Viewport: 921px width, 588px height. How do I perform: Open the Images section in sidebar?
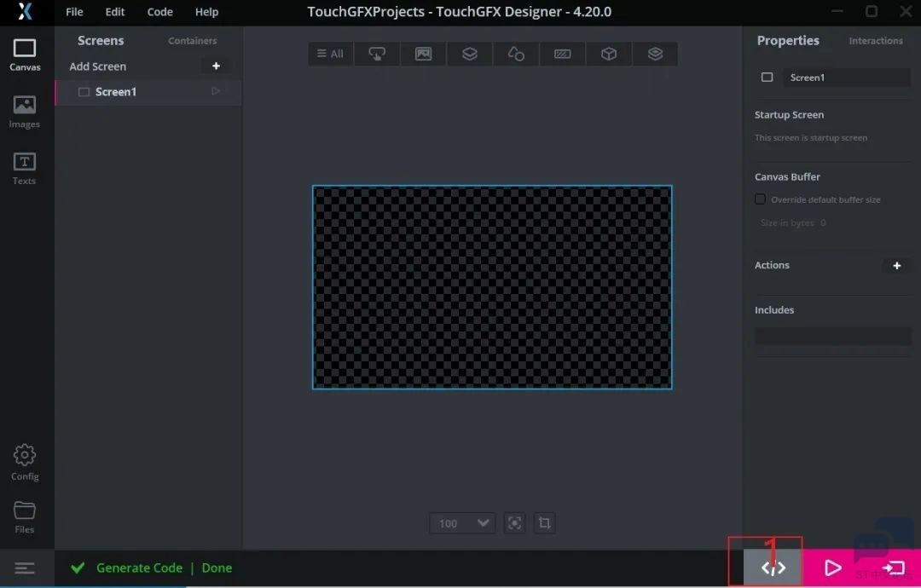coord(24,112)
